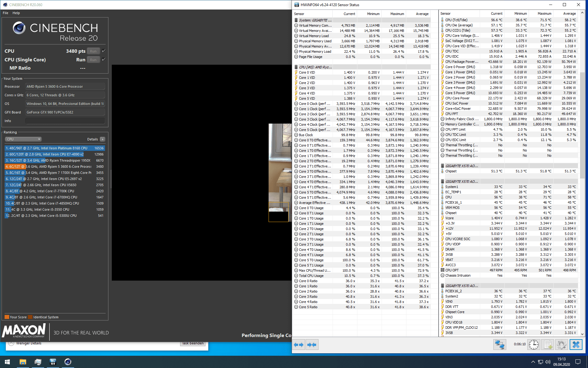Select the Infinity Fabric Clock sensor row
This screenshot has width=588, height=368.
click(x=509, y=119)
